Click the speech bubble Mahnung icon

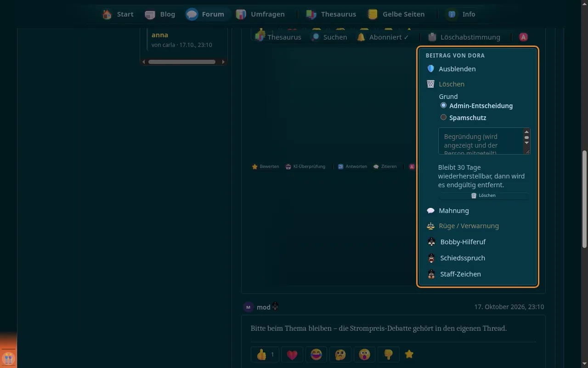[430, 211]
